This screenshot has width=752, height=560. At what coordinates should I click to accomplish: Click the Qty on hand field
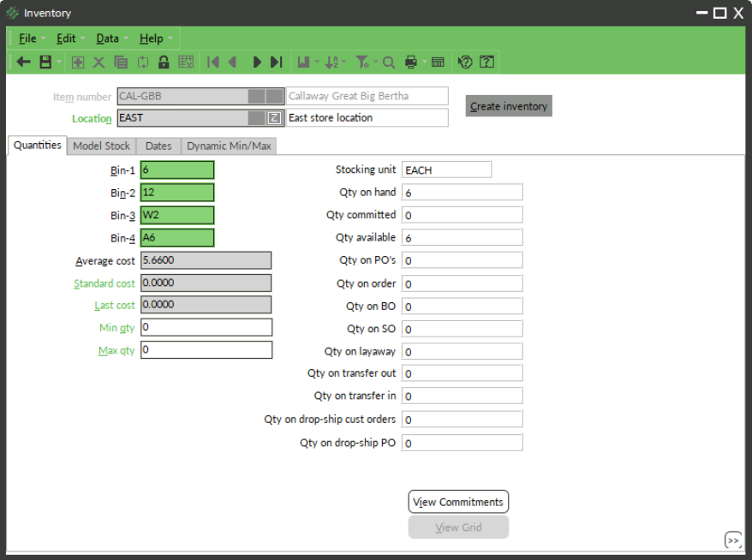coord(462,193)
